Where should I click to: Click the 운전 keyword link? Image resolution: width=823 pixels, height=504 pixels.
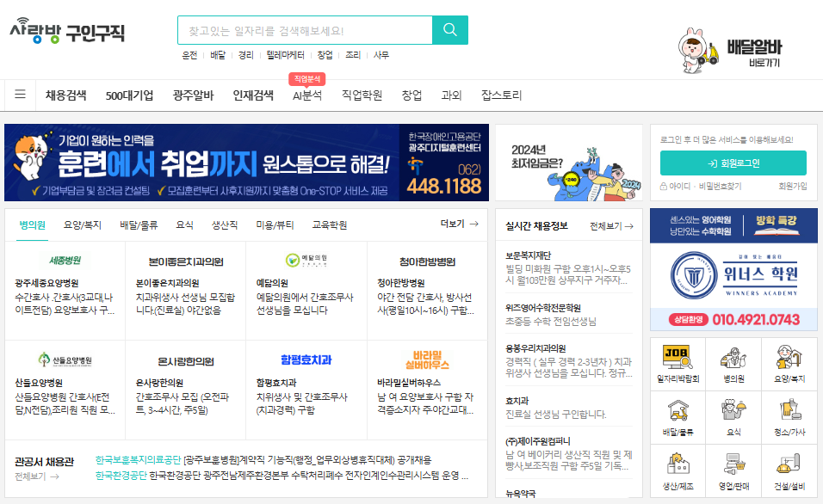click(189, 55)
